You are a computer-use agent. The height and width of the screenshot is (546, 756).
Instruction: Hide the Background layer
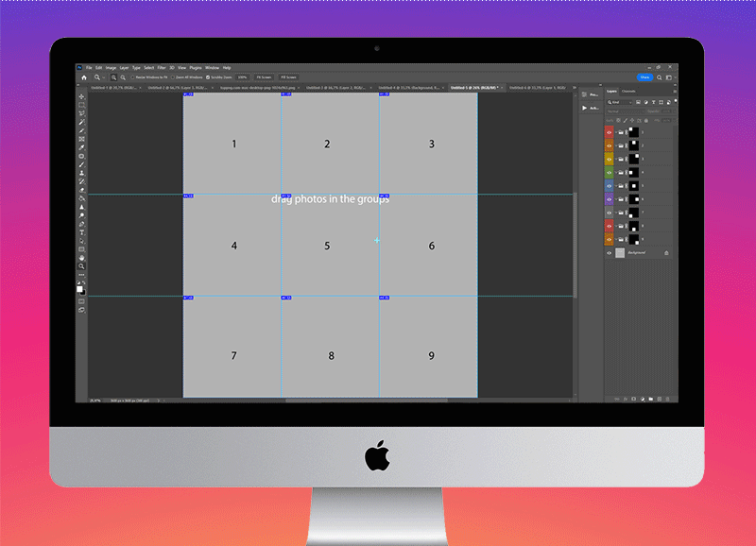tap(609, 253)
